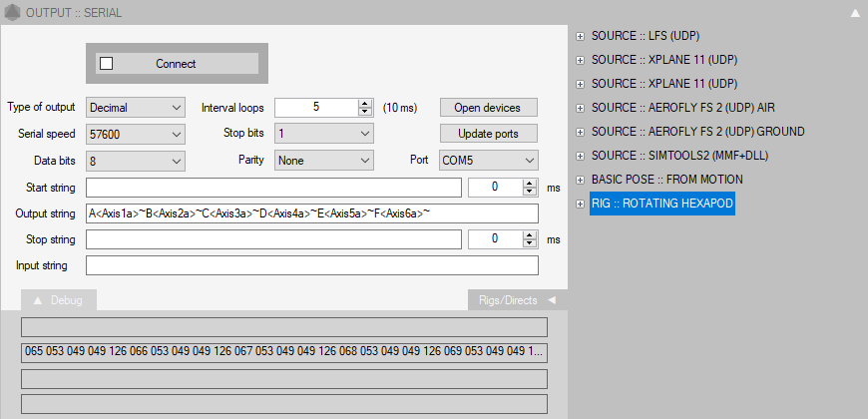Open the Parity dropdown
The image size is (868, 419).
coord(323,160)
